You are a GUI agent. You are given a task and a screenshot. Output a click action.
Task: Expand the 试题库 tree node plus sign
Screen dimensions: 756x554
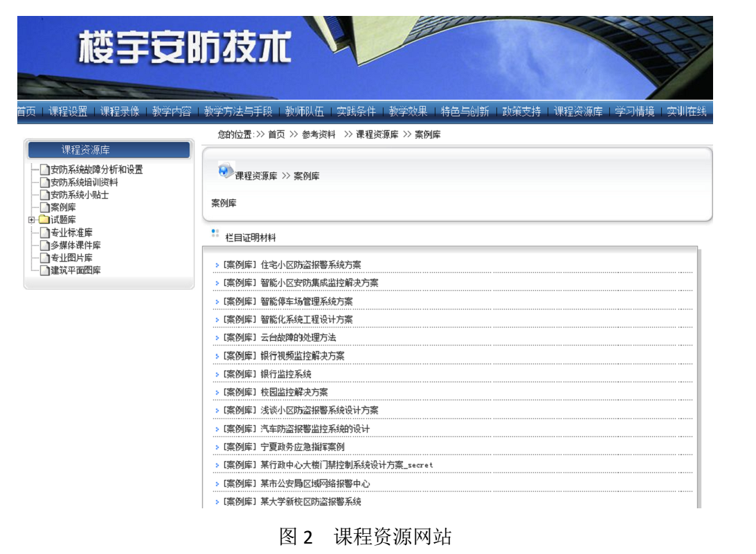click(x=31, y=220)
